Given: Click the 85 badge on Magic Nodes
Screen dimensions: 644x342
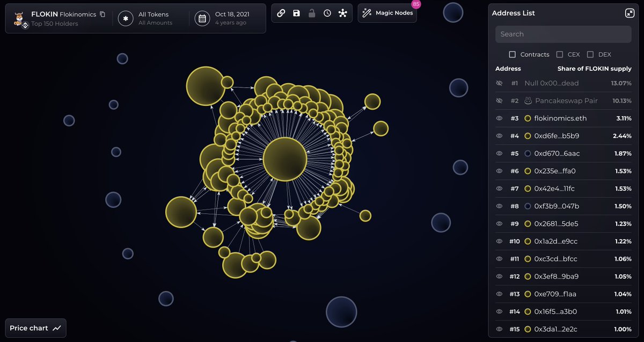Looking at the screenshot, I should point(416,4).
